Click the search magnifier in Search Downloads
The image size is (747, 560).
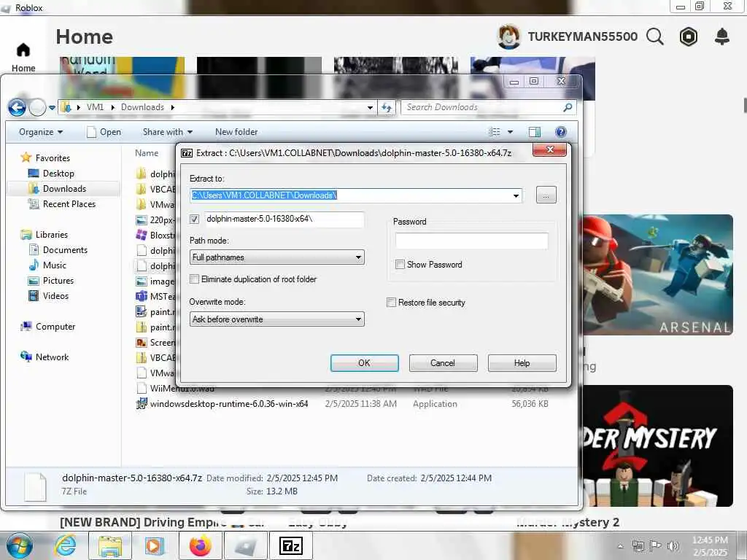pyautogui.click(x=568, y=108)
